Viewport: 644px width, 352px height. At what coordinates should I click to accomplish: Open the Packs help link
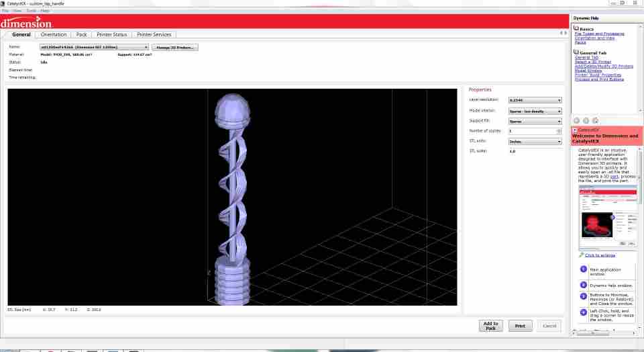coord(580,42)
